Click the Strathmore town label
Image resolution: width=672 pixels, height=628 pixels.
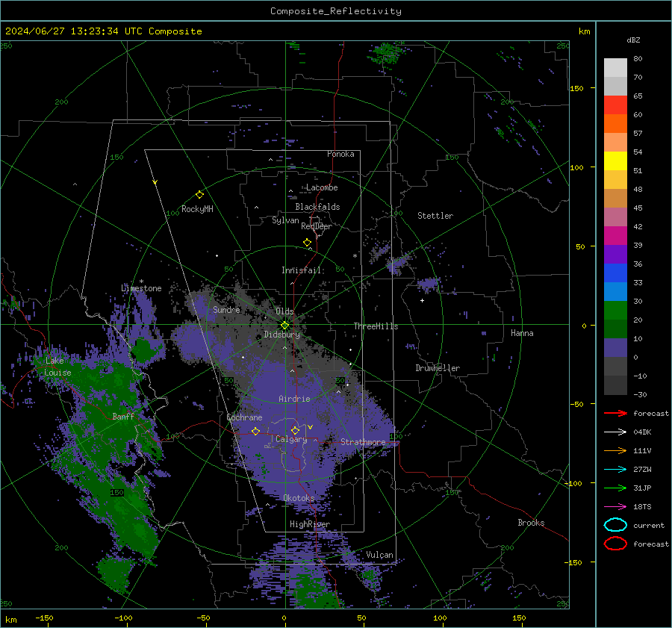tap(363, 442)
